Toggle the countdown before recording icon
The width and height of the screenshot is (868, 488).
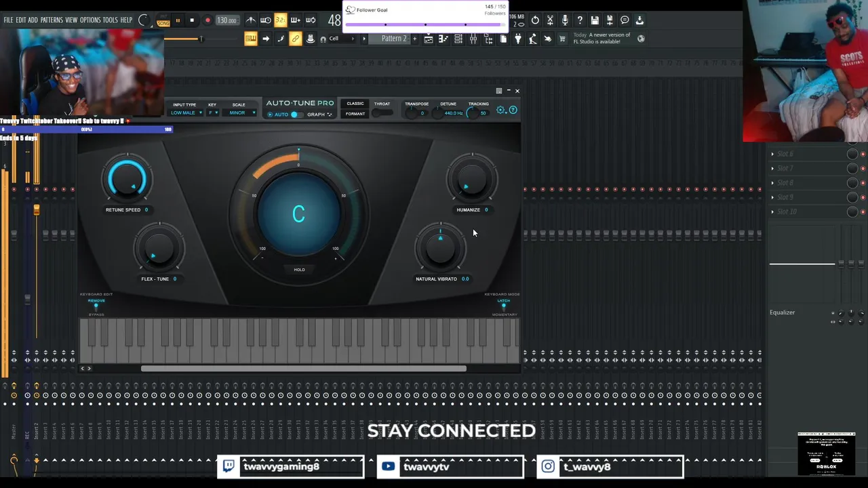(x=281, y=20)
